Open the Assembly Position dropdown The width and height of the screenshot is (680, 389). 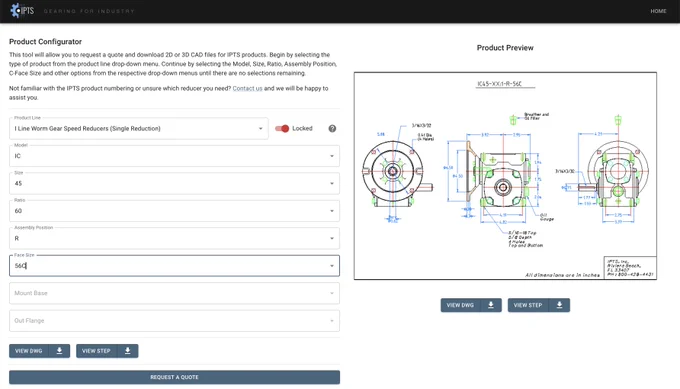174,238
